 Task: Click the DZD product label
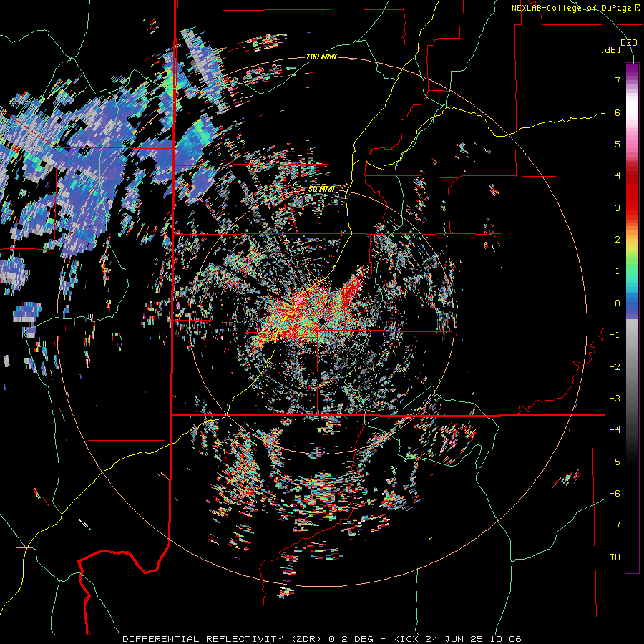tap(628, 43)
